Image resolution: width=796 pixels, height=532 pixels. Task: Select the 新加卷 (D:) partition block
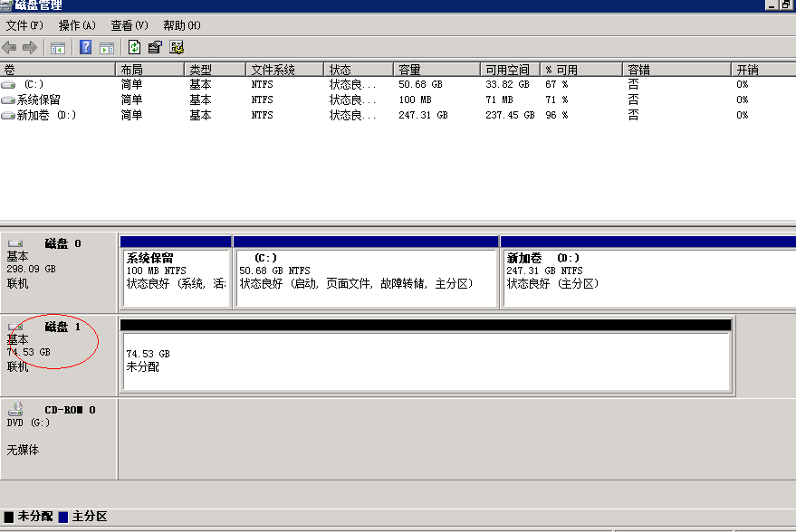coord(648,271)
